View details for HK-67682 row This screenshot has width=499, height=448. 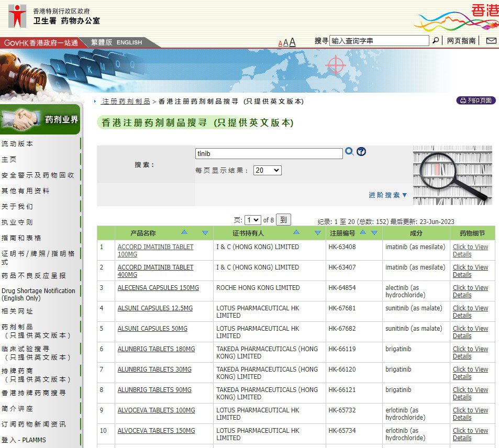470,332
